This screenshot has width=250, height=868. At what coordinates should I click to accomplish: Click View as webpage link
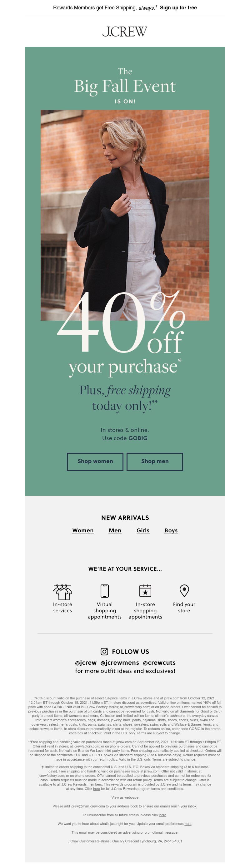(125, 797)
